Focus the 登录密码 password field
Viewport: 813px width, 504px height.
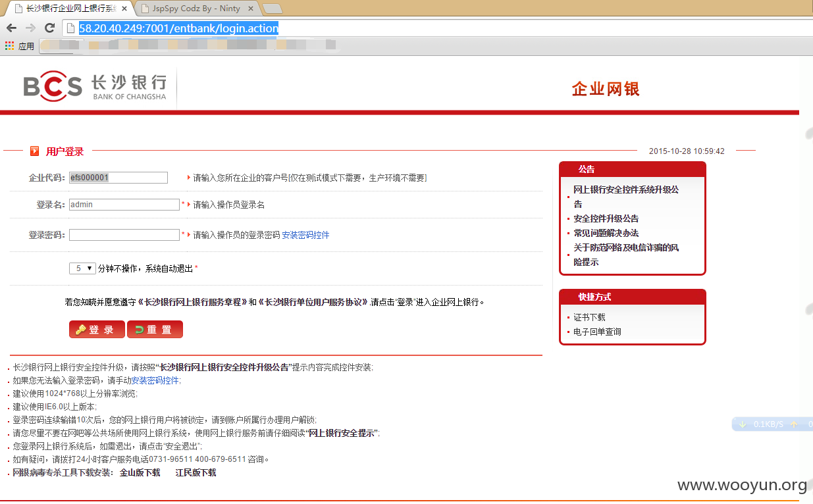coord(124,235)
